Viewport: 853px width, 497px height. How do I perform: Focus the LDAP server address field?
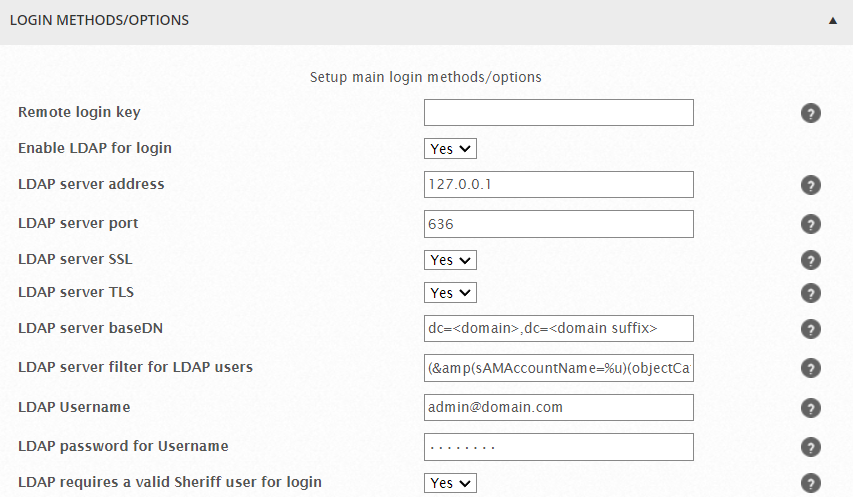pos(559,184)
